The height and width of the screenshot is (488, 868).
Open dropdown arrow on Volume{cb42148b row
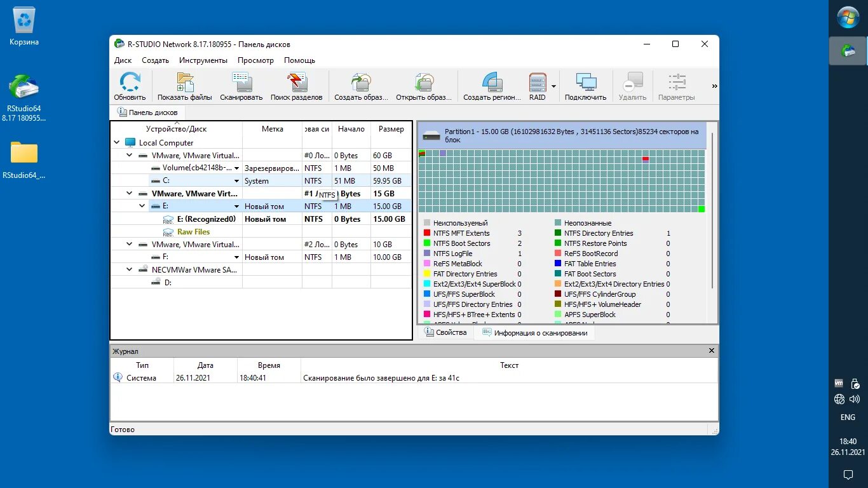click(237, 168)
